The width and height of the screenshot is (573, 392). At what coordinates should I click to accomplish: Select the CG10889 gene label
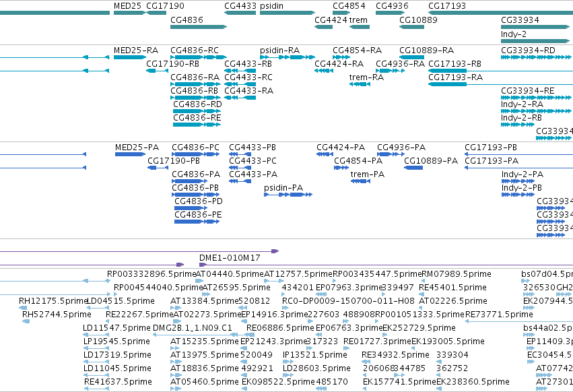tap(418, 20)
